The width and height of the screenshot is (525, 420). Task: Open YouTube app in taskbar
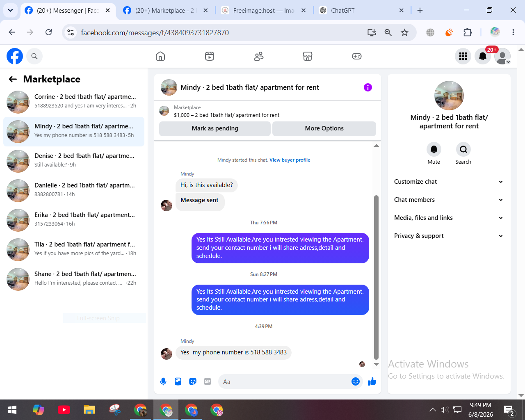coord(64,409)
